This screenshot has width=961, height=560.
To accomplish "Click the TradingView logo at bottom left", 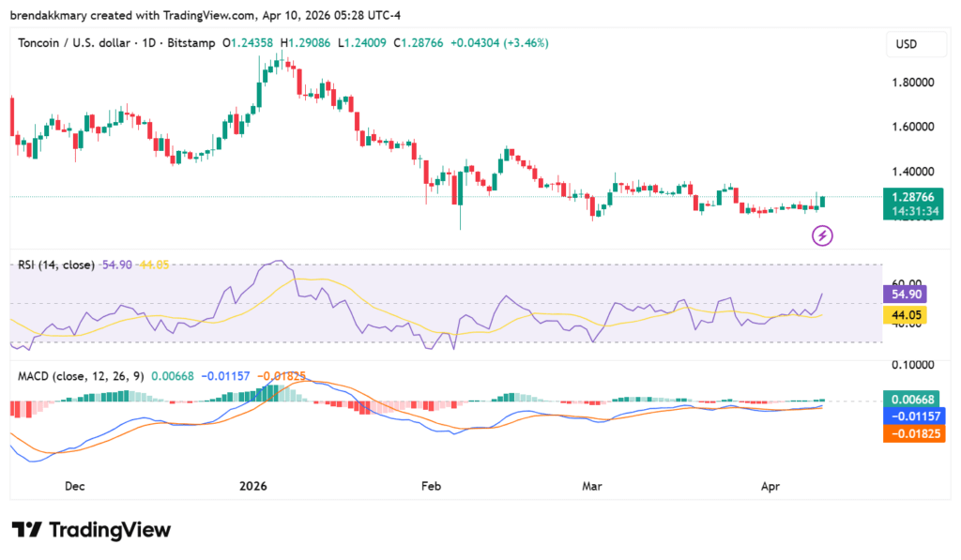I will pos(89,530).
